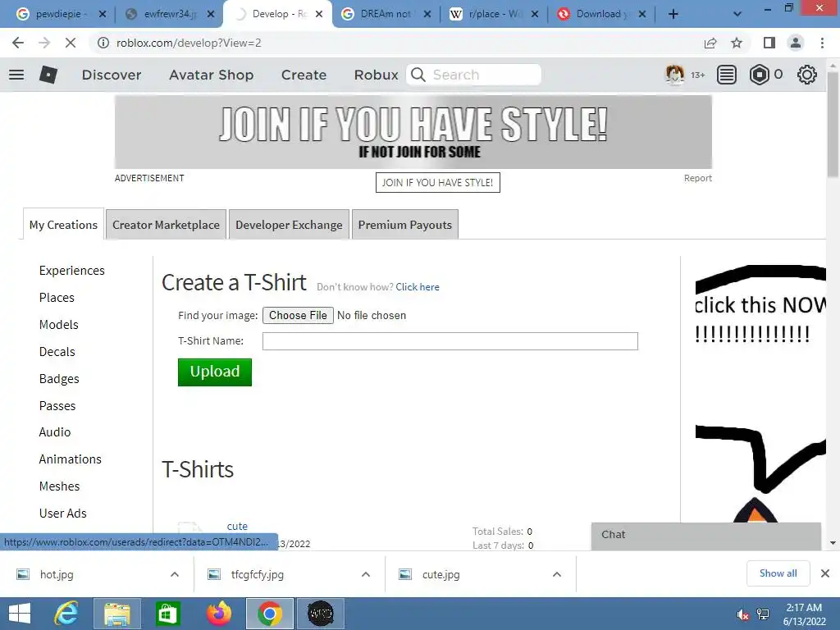
Task: Share this page icon in address bar
Action: tap(710, 43)
